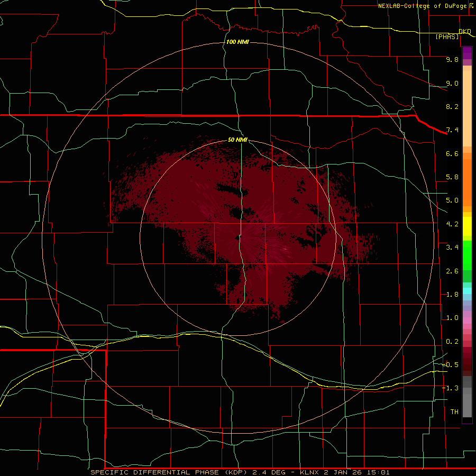The width and height of the screenshot is (476, 476).
Task: Click the 6.6 value on color scale
Action: point(452,153)
